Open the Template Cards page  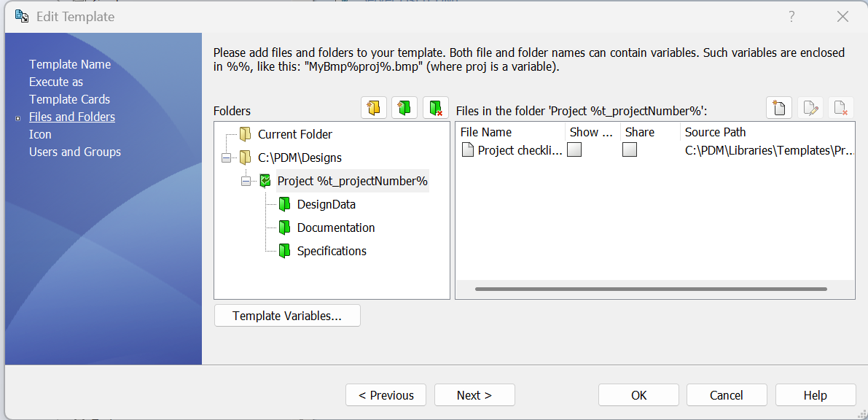69,99
